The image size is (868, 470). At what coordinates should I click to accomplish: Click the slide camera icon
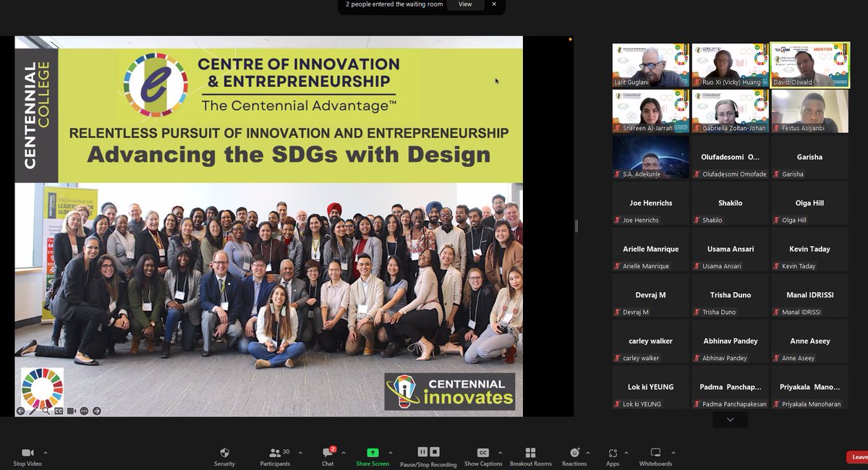pyautogui.click(x=71, y=411)
